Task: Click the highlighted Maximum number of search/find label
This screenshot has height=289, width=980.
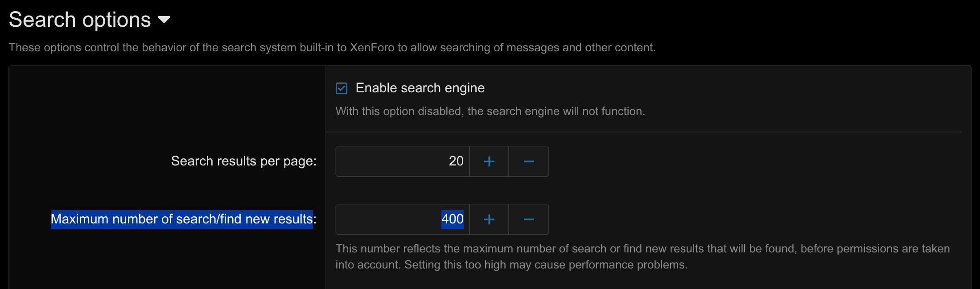Action: 181,219
